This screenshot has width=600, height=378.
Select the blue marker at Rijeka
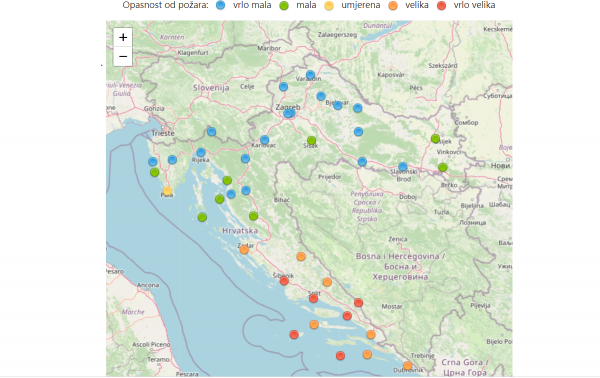click(x=201, y=153)
